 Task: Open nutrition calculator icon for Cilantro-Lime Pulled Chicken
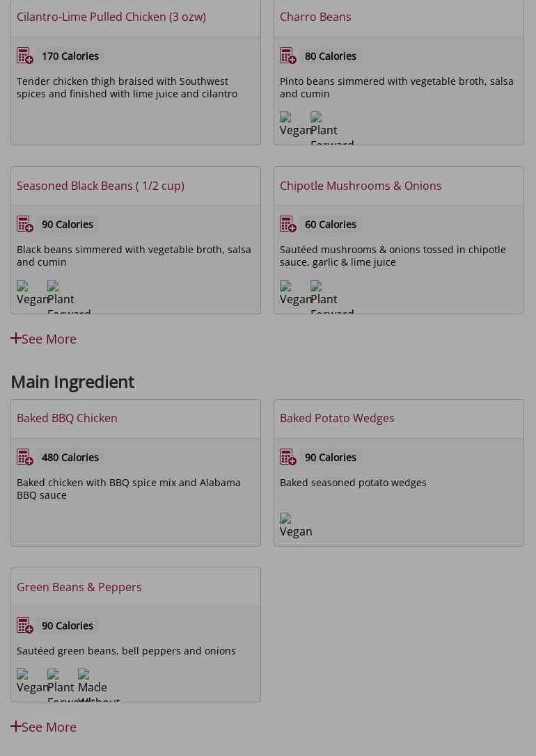(x=25, y=56)
